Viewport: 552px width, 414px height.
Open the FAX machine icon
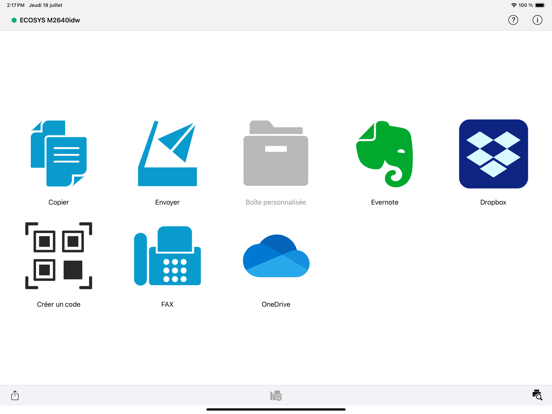point(167,256)
